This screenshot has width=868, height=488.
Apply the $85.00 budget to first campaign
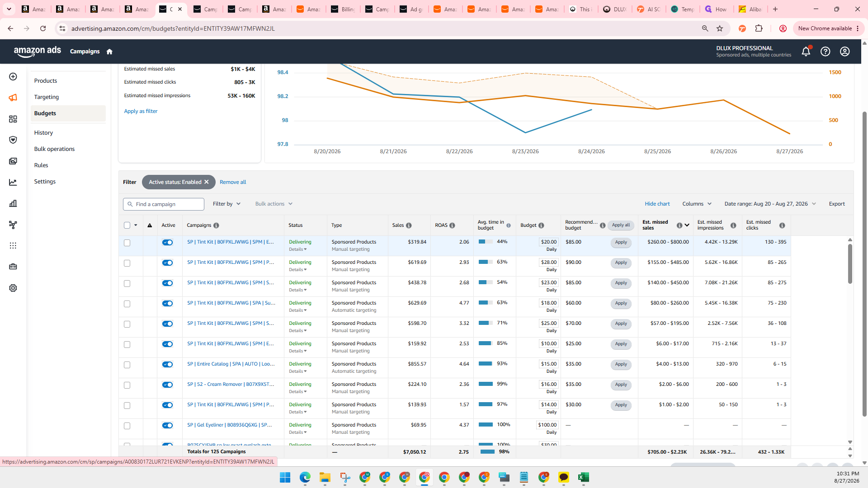[621, 243]
